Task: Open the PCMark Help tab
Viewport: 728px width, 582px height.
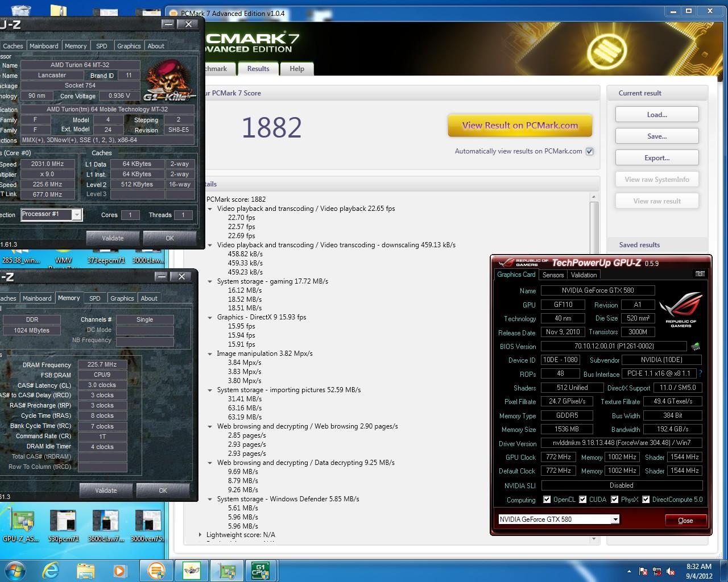Action: (297, 68)
